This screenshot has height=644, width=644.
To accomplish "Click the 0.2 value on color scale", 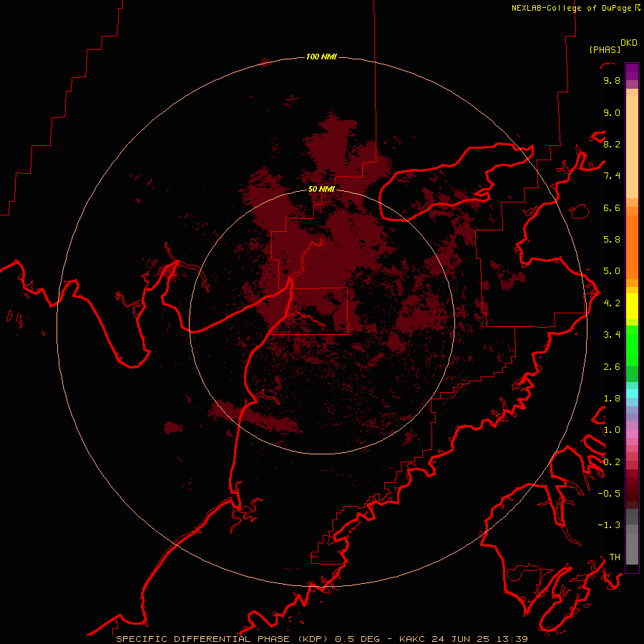I will point(612,462).
